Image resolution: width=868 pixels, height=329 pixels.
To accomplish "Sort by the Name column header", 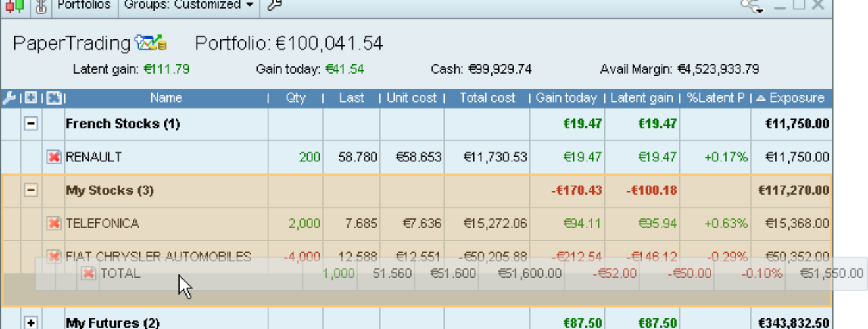I will coord(166,98).
